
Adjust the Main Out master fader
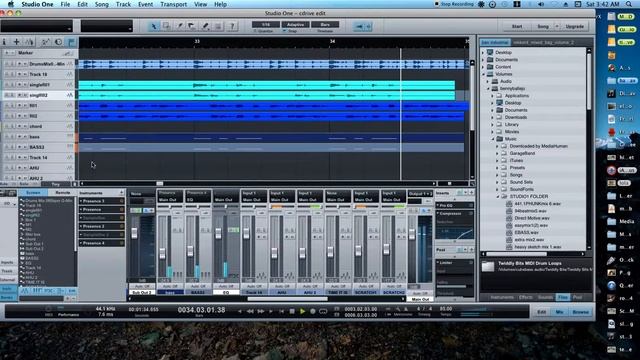click(412, 233)
